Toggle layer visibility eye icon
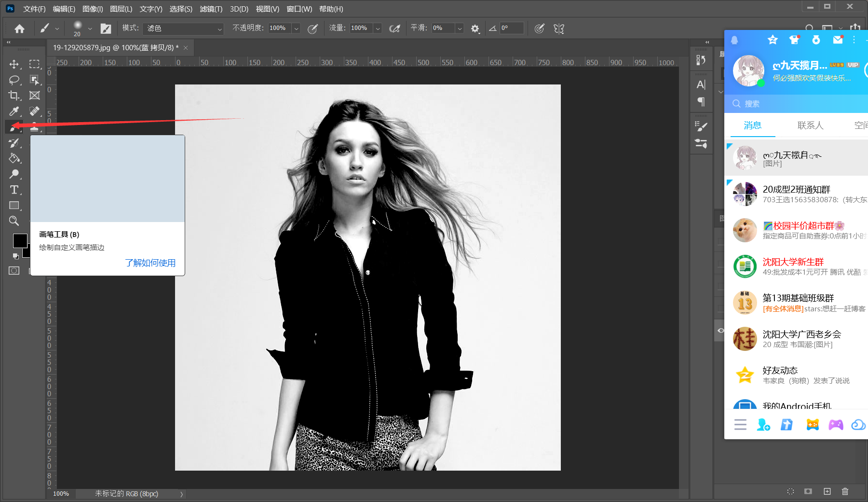Screen dimensions: 868x502 (x=720, y=331)
